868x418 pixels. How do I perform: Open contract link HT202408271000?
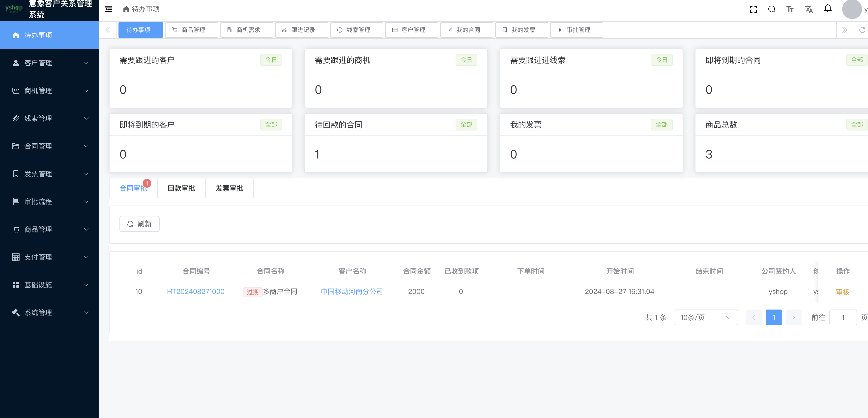click(x=195, y=291)
